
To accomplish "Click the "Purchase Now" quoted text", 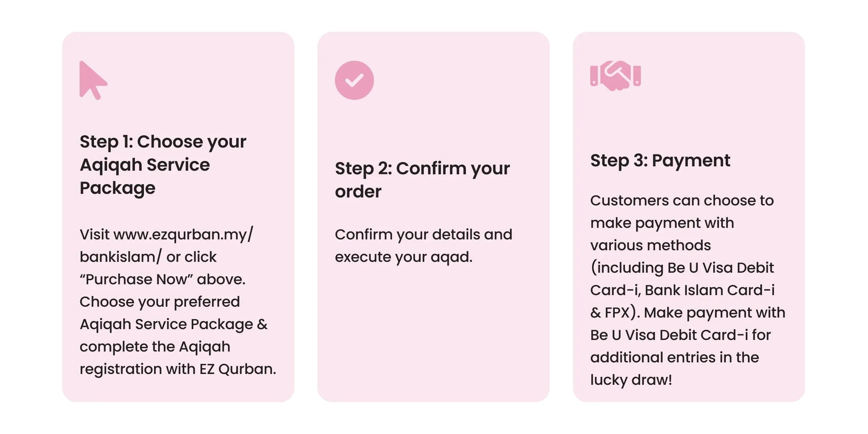I will coord(136,279).
